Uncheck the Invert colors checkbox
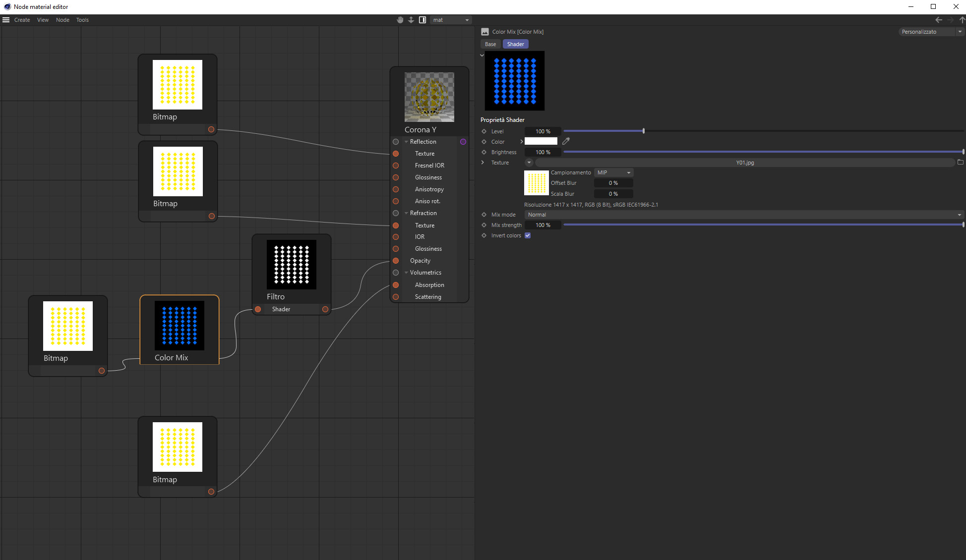 (x=528, y=235)
